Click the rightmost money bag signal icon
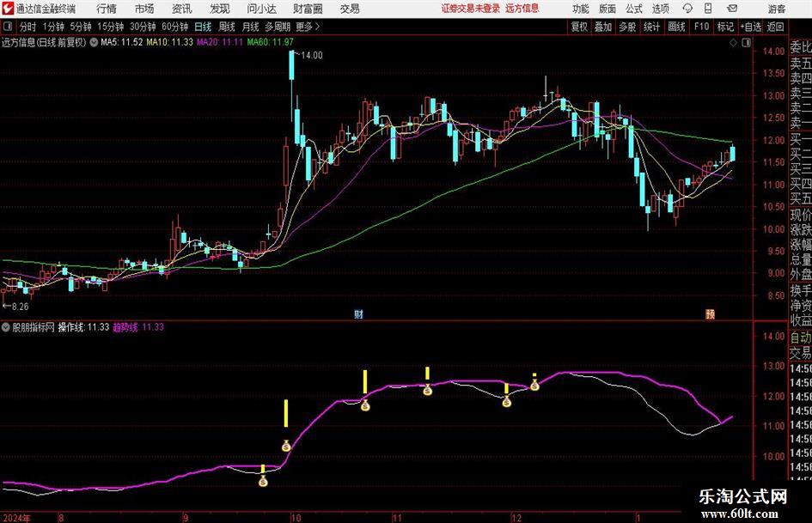The width and height of the screenshot is (812, 523). point(534,385)
